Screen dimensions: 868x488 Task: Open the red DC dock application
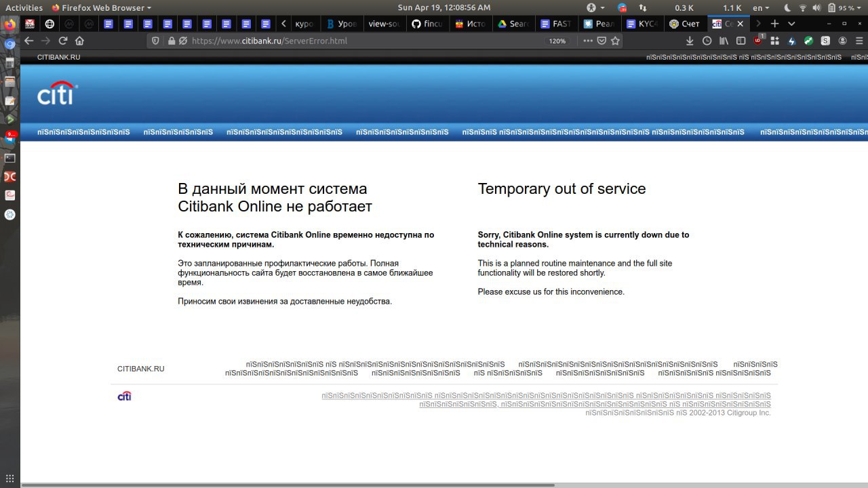pos(9,177)
